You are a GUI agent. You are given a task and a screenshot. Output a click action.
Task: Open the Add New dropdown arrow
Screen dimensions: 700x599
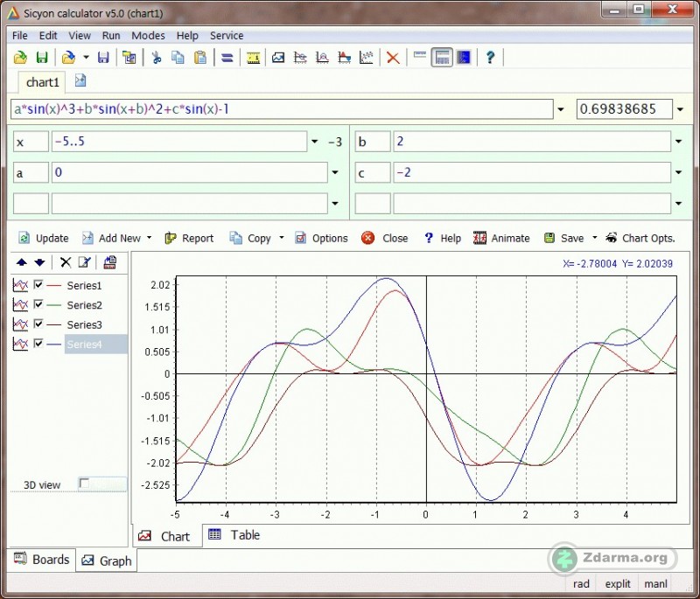[x=149, y=238]
